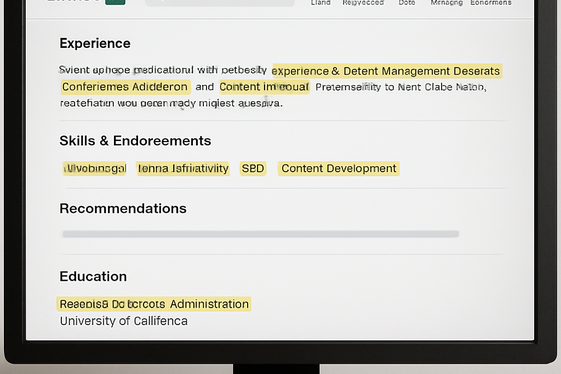Screen dimensions: 561x374
Task: Open the Repveoced navigation item
Action: tap(363, 3)
